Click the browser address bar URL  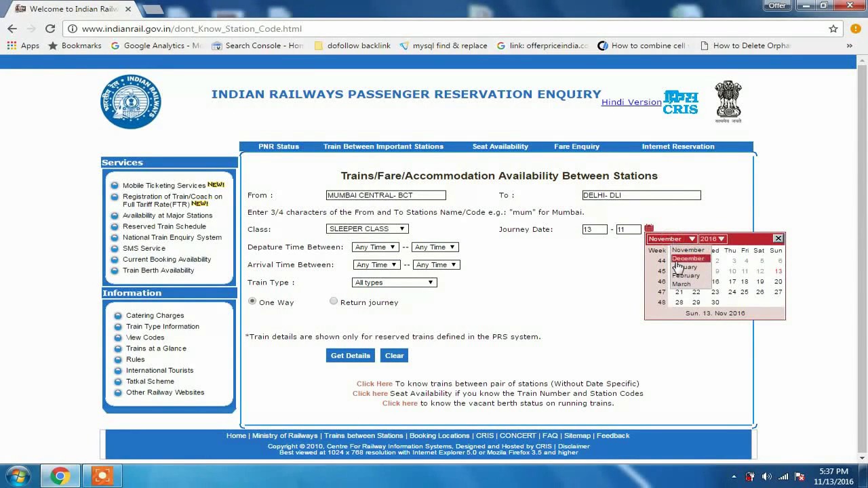pos(192,28)
